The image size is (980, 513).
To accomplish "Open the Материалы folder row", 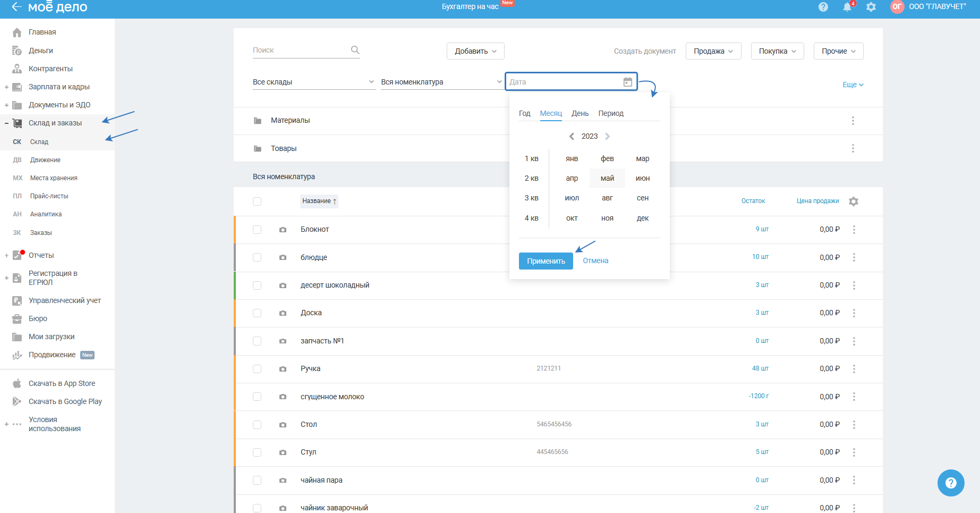I will [558, 121].
